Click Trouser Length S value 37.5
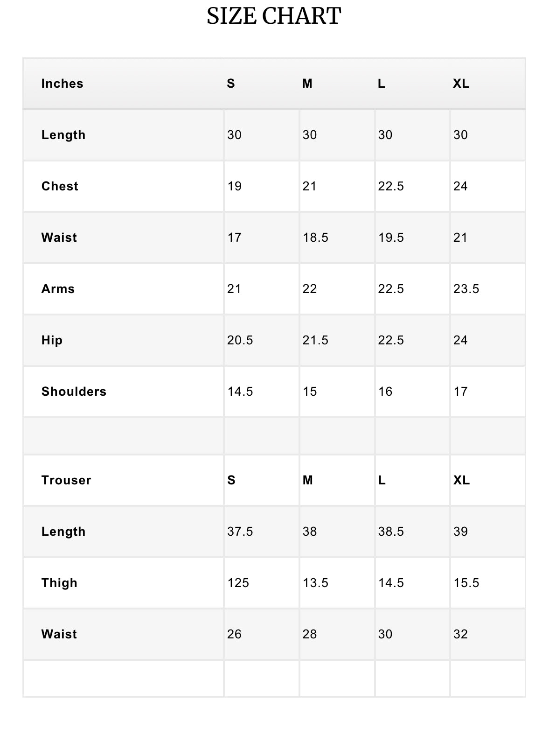Image resolution: width=549 pixels, height=756 pixels. pyautogui.click(x=240, y=532)
